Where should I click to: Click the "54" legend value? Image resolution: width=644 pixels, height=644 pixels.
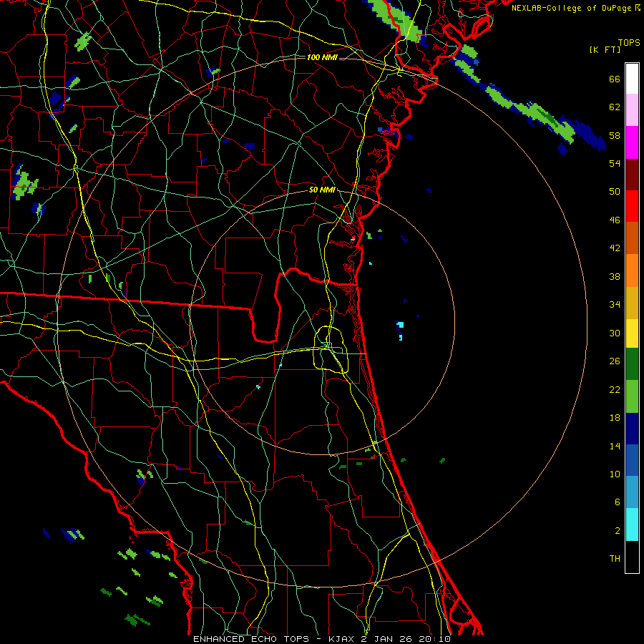[x=615, y=163]
